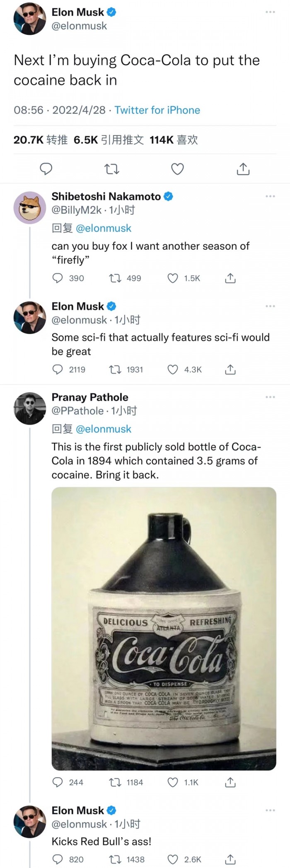Share Elon's sci-fi tweet
The height and width of the screenshot is (868, 290).
230,370
